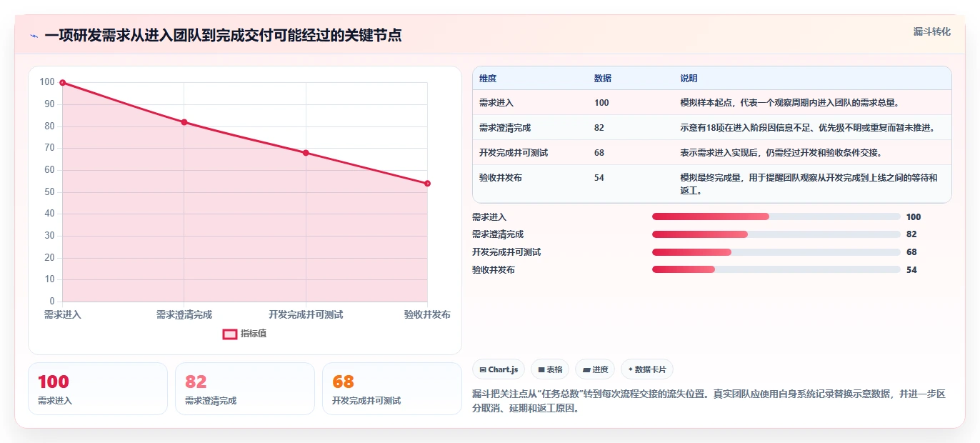The width and height of the screenshot is (980, 443).
Task: Click the table data value 54
Action: tap(599, 178)
